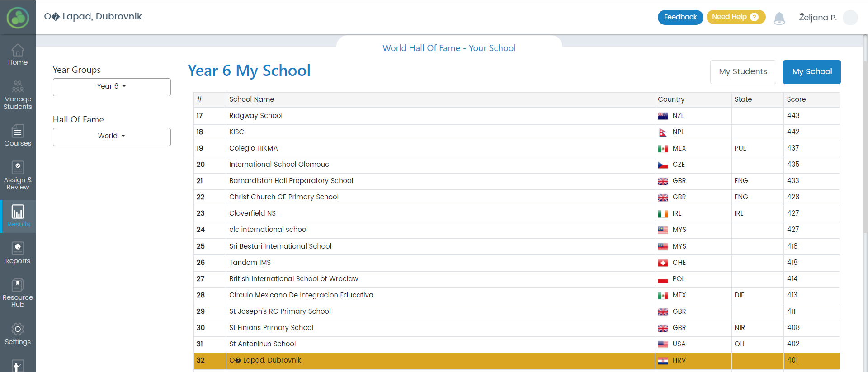Image resolution: width=868 pixels, height=372 pixels.
Task: Click Tandem IMS school name
Action: coord(250,263)
